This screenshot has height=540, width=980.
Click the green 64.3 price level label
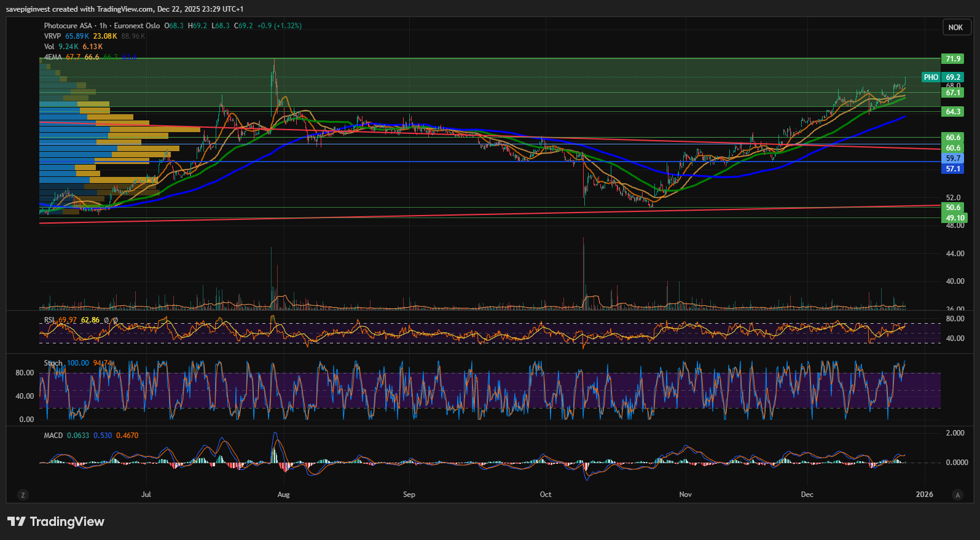[x=952, y=112]
